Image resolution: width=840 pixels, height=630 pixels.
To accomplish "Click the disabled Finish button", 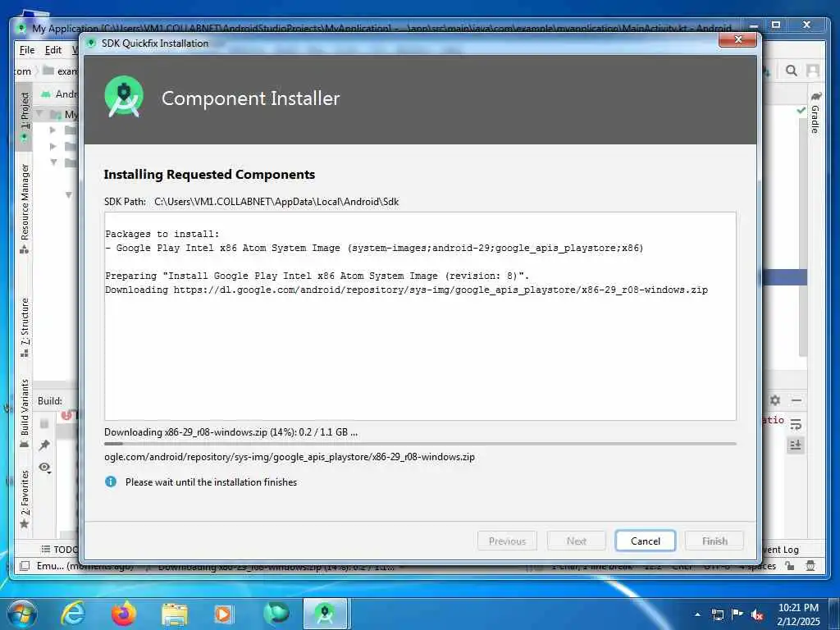I will click(714, 541).
